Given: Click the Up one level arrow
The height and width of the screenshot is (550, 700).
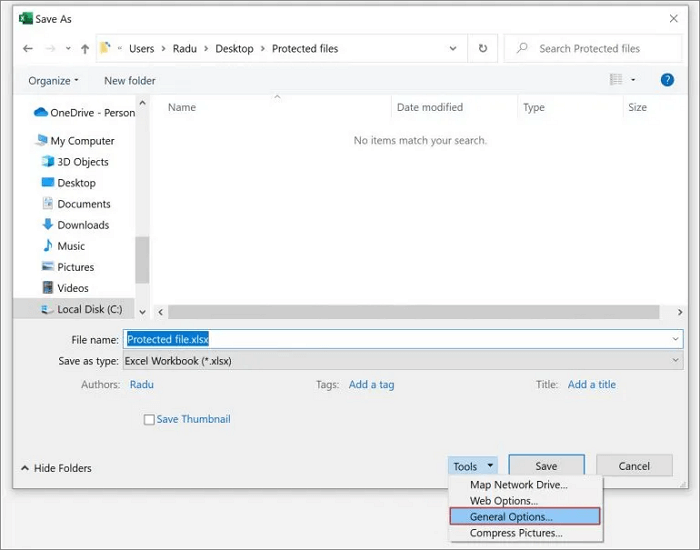Looking at the screenshot, I should coord(85,48).
